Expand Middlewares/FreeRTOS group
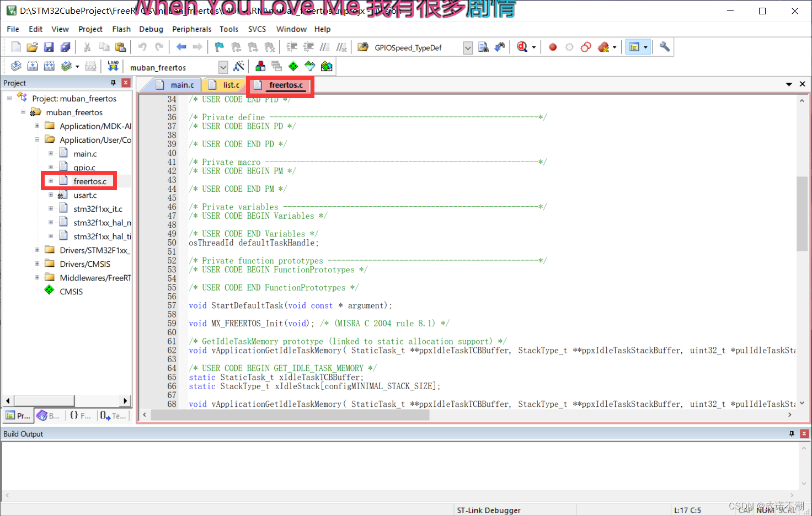The width and height of the screenshot is (812, 516). coord(37,277)
